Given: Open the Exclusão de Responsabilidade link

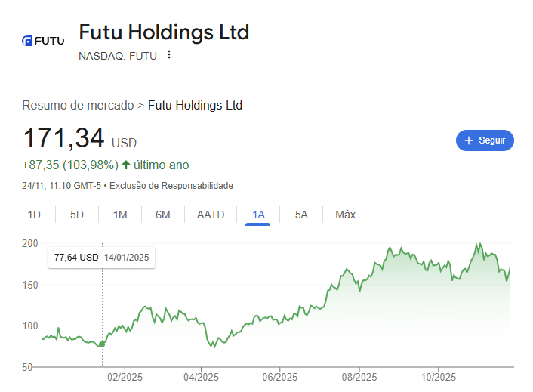Looking at the screenshot, I should coord(171,186).
